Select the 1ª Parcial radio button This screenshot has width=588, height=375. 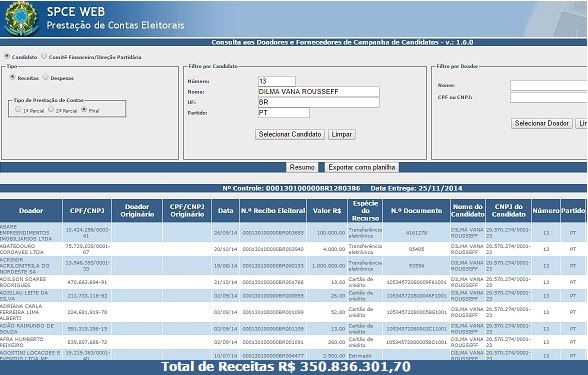[x=18, y=109]
